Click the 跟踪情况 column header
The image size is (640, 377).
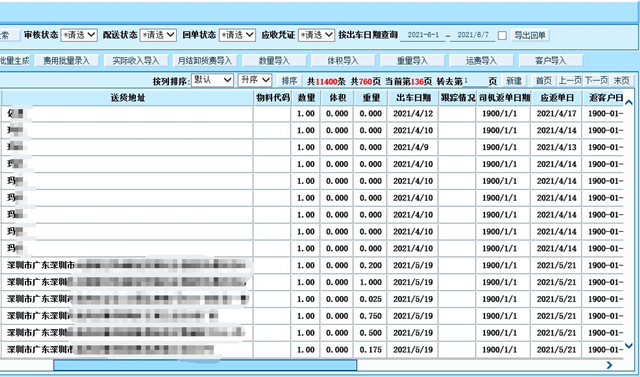(x=458, y=98)
